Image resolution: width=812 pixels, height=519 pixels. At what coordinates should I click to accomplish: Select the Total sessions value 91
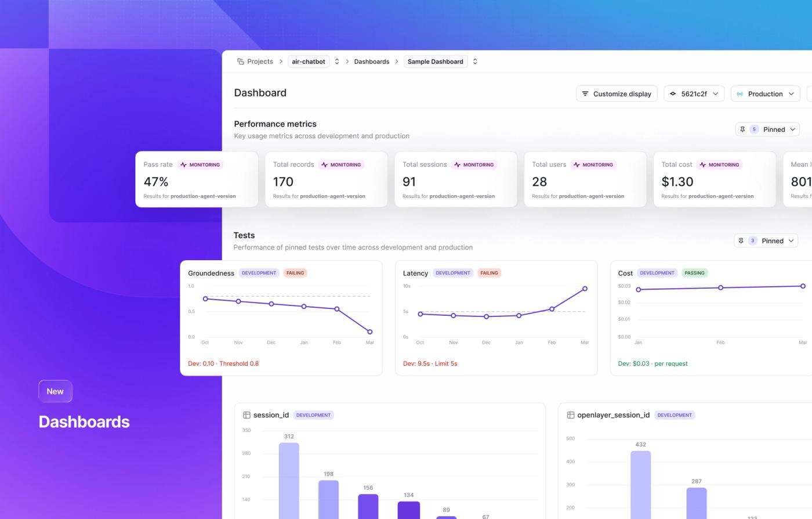click(x=409, y=182)
